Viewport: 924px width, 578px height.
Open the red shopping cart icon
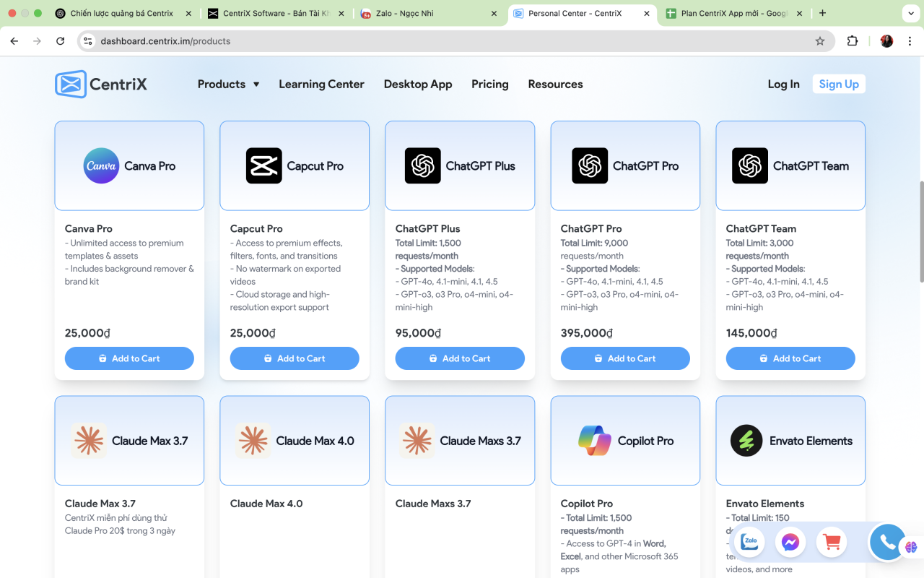[x=832, y=542]
